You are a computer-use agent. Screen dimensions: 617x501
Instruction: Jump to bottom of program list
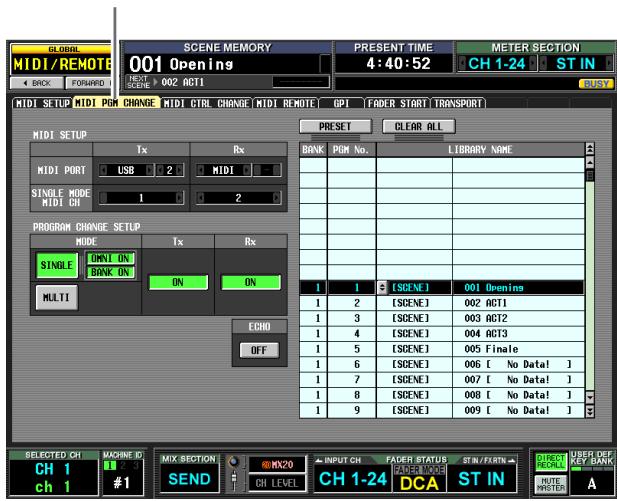(x=590, y=411)
